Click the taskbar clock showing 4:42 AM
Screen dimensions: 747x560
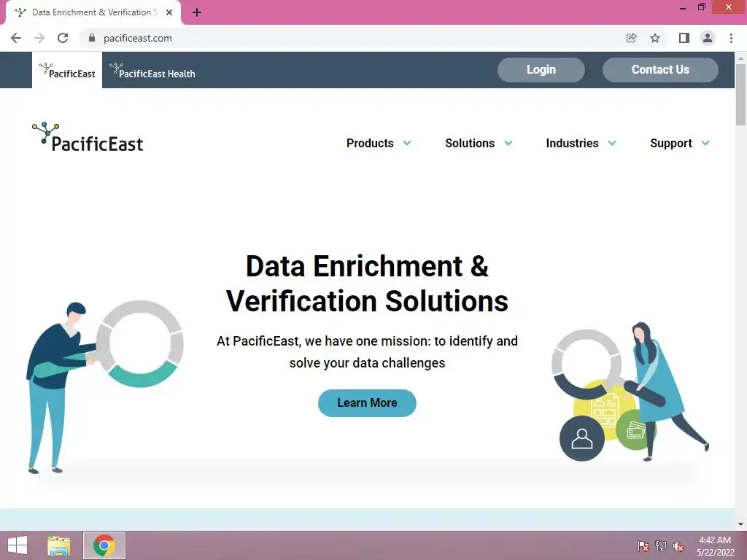715,545
